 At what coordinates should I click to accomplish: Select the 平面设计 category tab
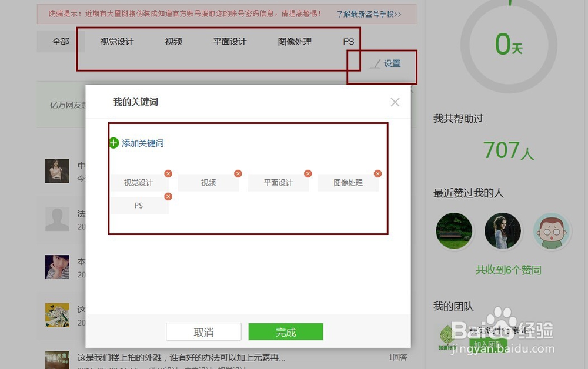click(229, 42)
